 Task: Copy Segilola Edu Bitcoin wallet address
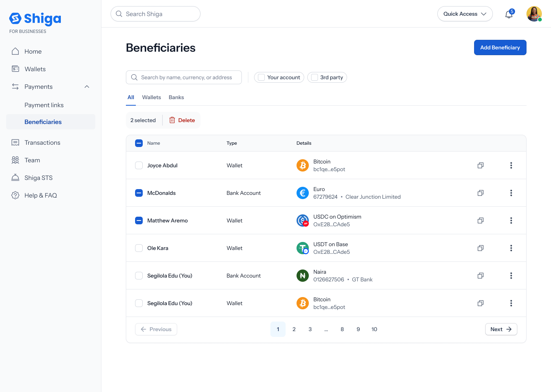[481, 303]
